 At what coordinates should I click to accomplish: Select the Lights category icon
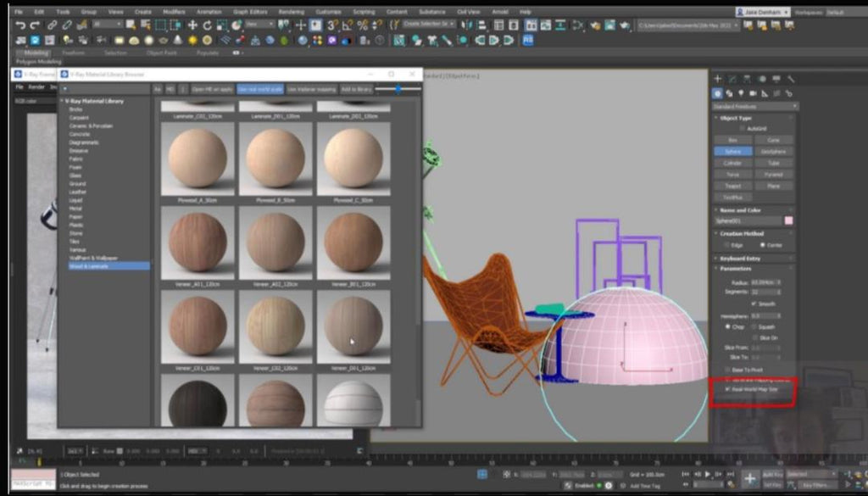pos(741,93)
